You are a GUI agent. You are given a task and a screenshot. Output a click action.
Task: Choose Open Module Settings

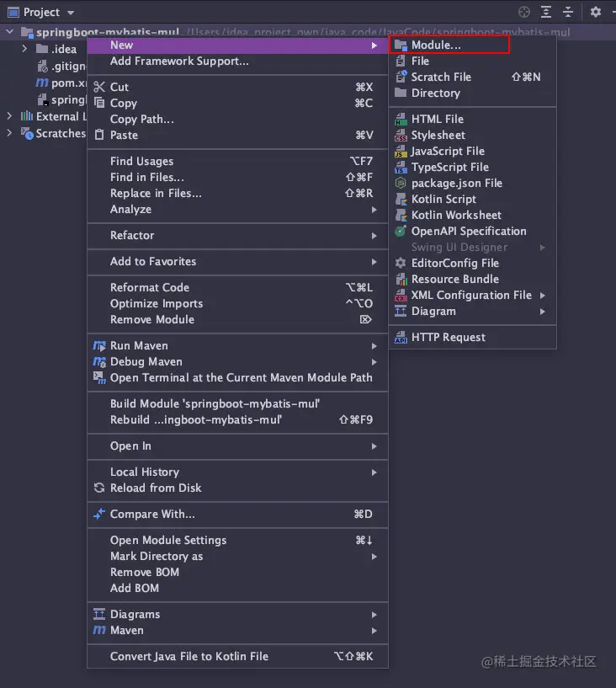click(237, 540)
